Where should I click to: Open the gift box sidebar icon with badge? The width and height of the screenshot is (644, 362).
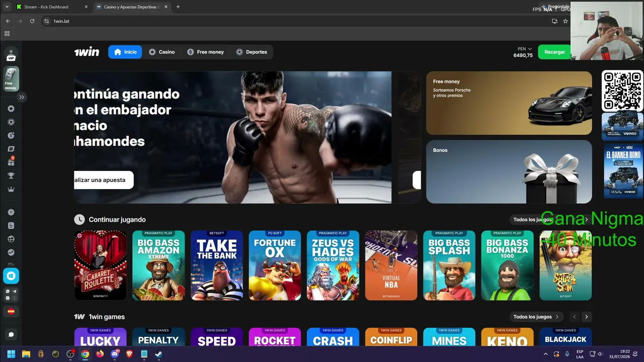point(11,162)
